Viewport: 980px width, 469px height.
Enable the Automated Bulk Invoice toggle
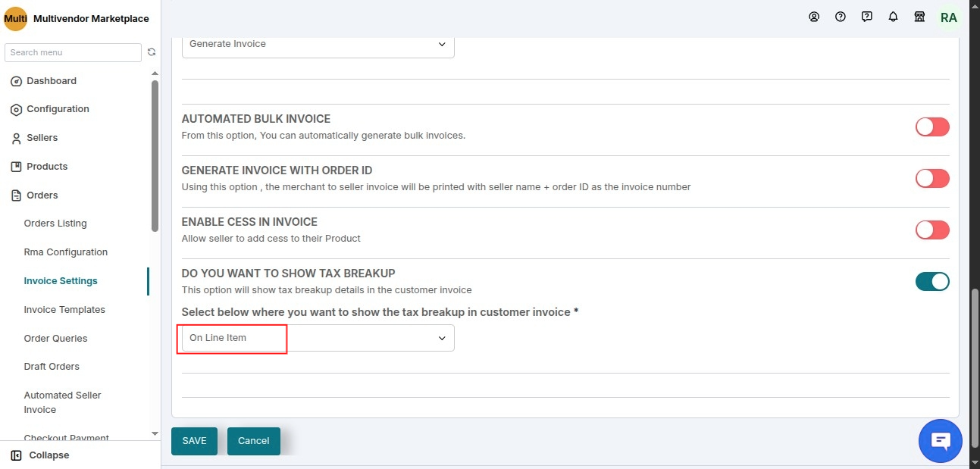(x=932, y=127)
